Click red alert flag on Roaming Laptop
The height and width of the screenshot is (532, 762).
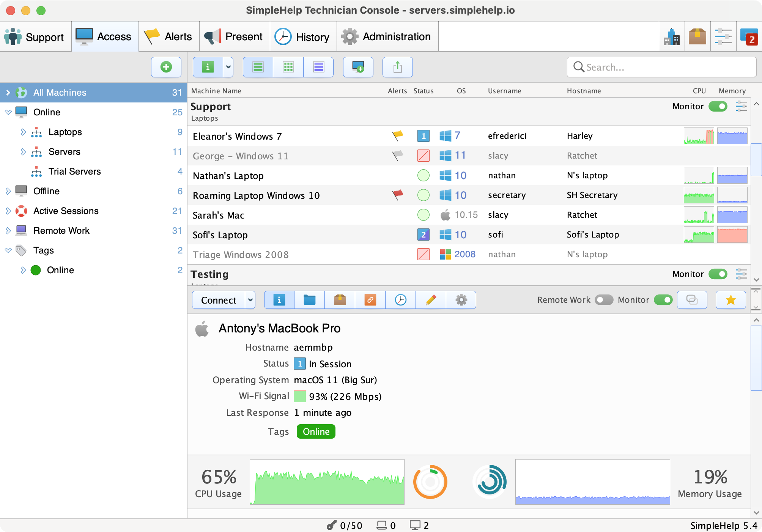coord(397,195)
